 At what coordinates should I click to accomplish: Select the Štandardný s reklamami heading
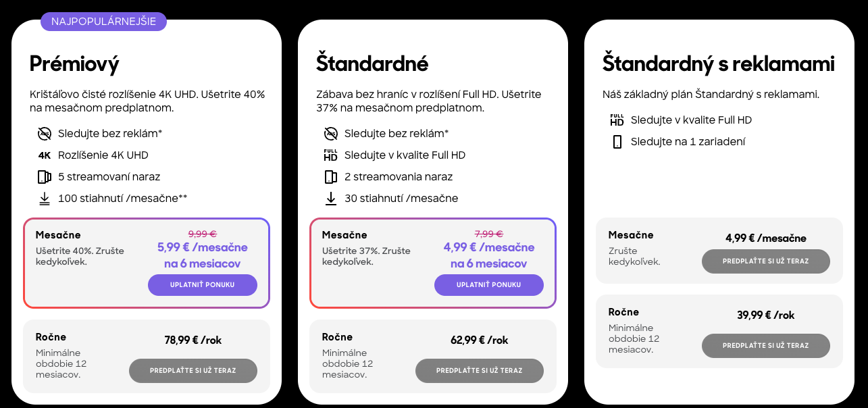coord(719,64)
